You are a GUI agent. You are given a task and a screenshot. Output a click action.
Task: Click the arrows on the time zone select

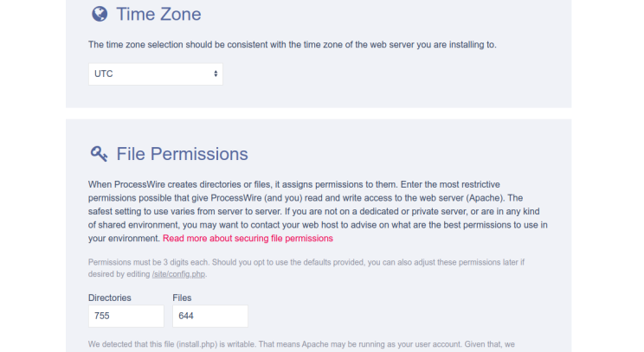216,74
